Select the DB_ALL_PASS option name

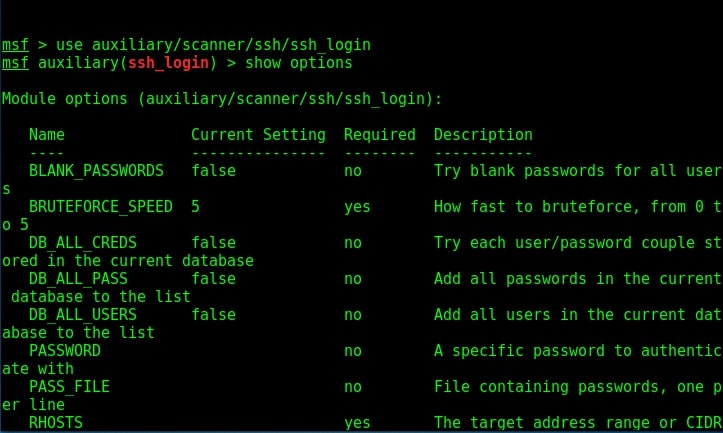click(78, 279)
